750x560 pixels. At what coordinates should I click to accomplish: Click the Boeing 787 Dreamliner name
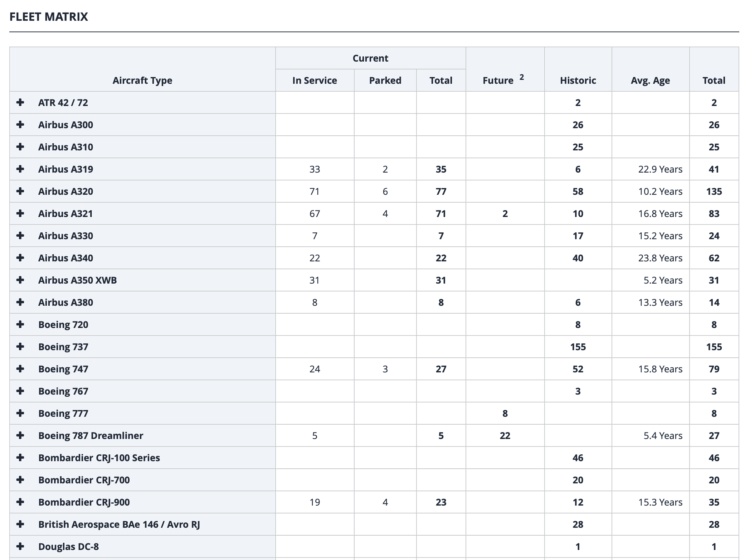tap(90, 435)
